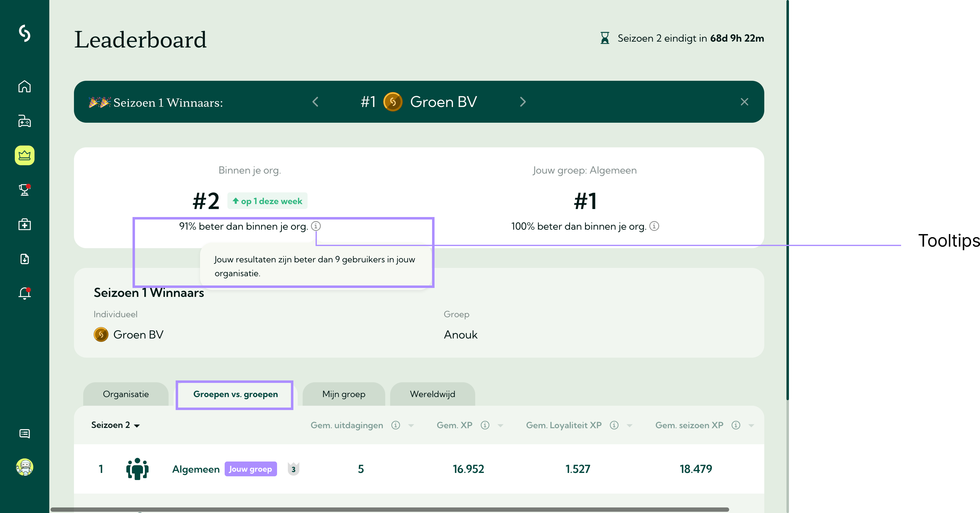This screenshot has height=513, width=980.
Task: Open the games controller sidebar icon
Action: 24,121
